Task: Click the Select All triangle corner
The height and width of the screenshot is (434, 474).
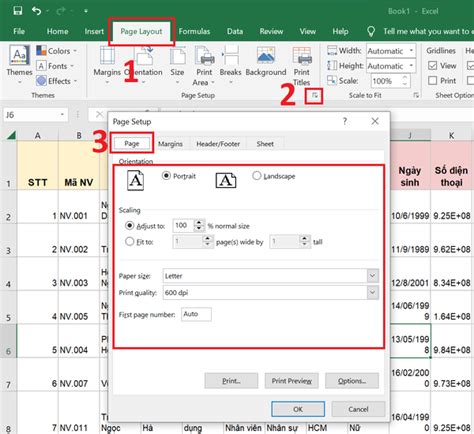Action: click(x=11, y=135)
